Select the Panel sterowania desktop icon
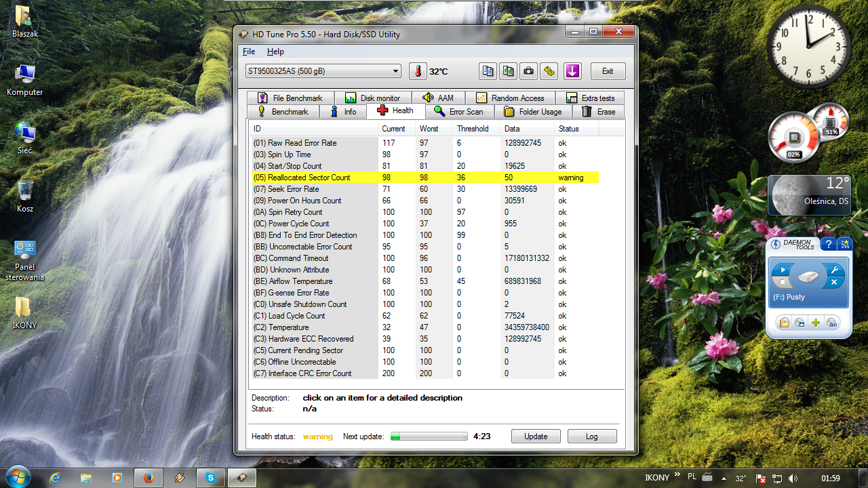Viewport: 868px width, 488px height. tap(25, 260)
